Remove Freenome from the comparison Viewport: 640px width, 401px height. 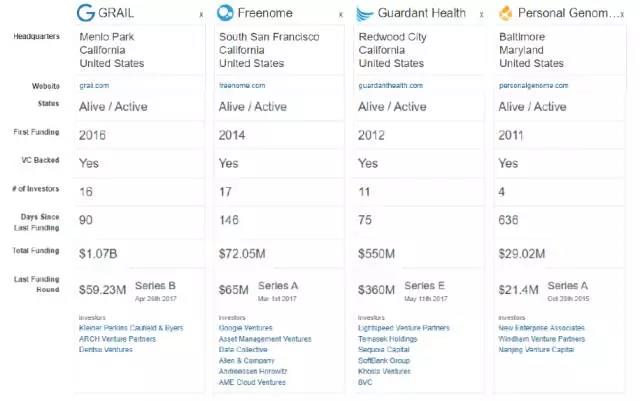click(x=341, y=16)
